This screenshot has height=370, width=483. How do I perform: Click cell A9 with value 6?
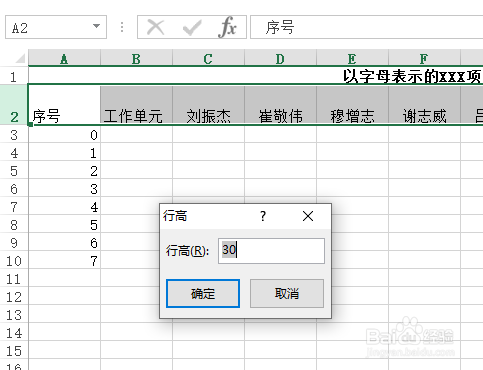64,243
